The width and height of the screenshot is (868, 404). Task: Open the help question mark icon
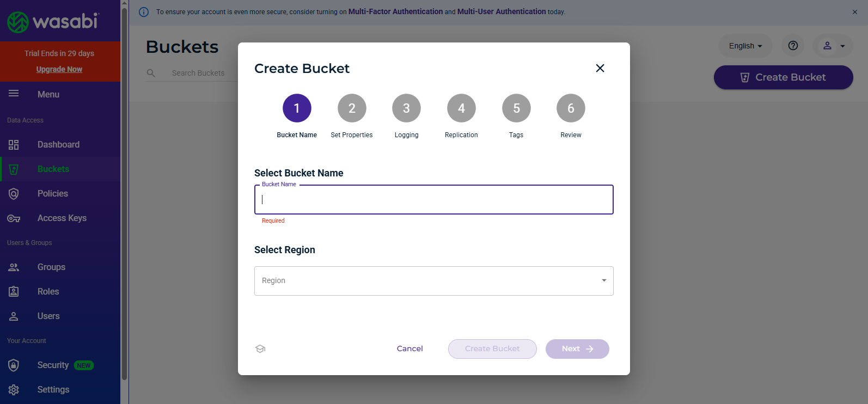(793, 46)
